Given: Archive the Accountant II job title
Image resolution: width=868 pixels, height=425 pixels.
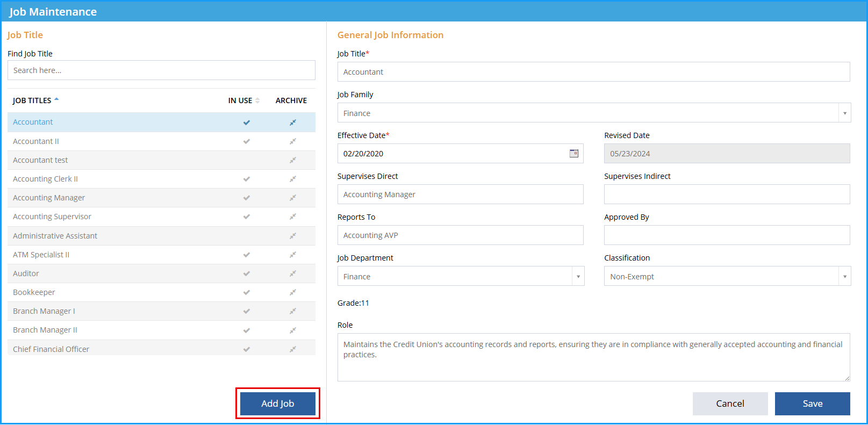Looking at the screenshot, I should (x=293, y=141).
